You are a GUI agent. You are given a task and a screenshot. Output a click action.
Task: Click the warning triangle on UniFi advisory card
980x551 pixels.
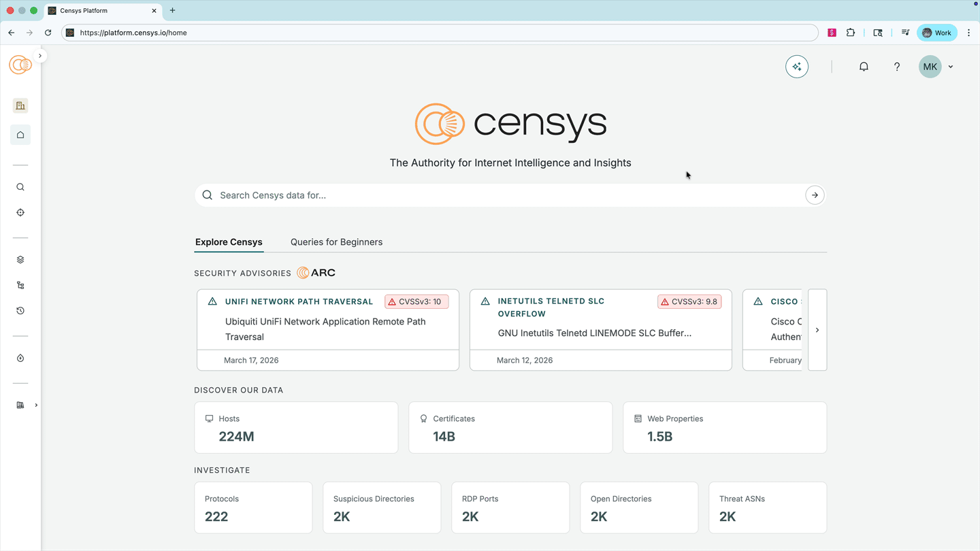[212, 301]
